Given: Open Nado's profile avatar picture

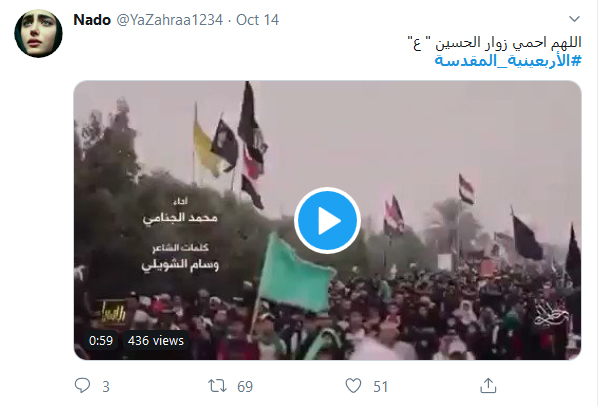Looking at the screenshot, I should click(38, 34).
